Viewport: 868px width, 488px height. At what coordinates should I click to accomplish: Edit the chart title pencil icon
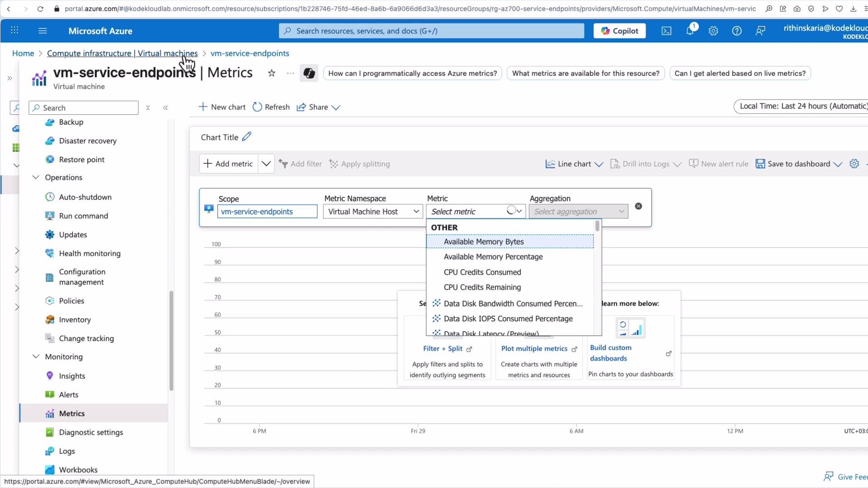[x=246, y=136]
